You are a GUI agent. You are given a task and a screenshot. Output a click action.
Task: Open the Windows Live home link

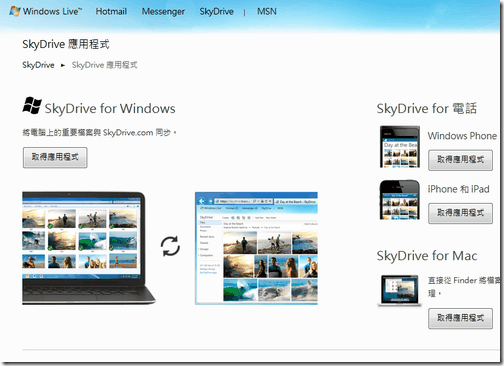pos(52,11)
